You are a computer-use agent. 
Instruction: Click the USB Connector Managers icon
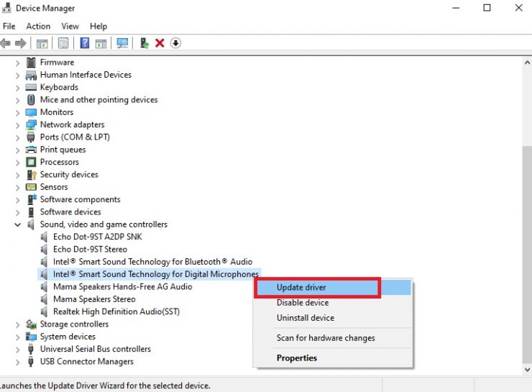(x=31, y=362)
